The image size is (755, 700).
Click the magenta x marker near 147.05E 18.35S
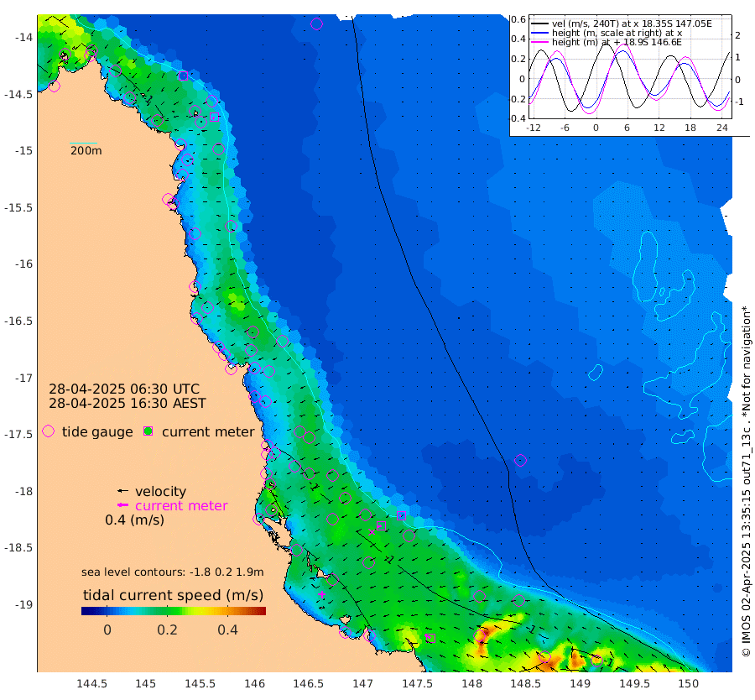(x=372, y=532)
